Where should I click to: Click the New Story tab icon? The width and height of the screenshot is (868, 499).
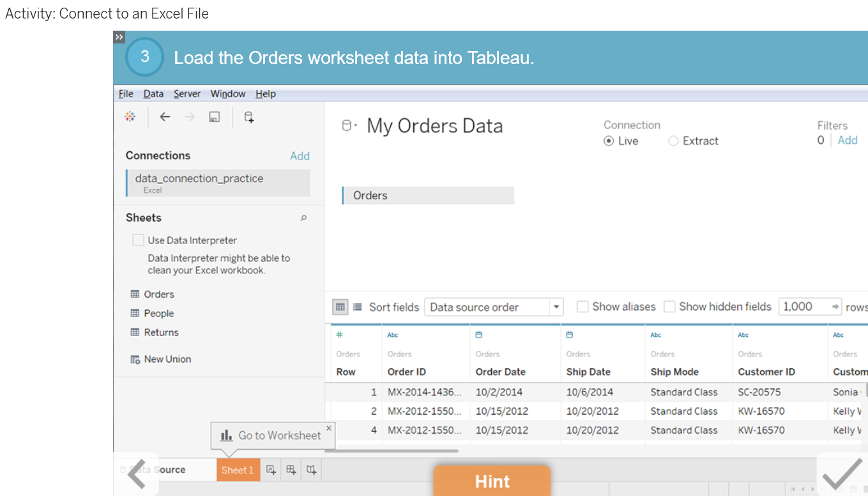[311, 470]
